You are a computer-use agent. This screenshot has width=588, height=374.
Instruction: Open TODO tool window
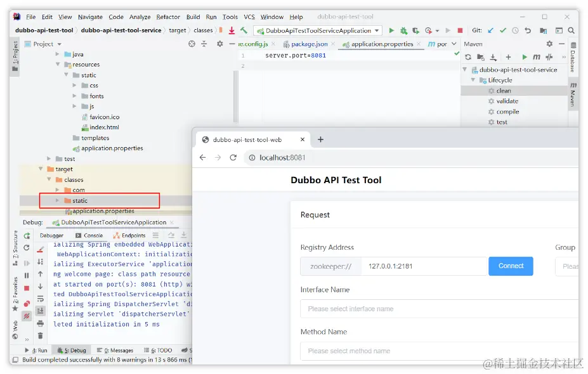158,350
